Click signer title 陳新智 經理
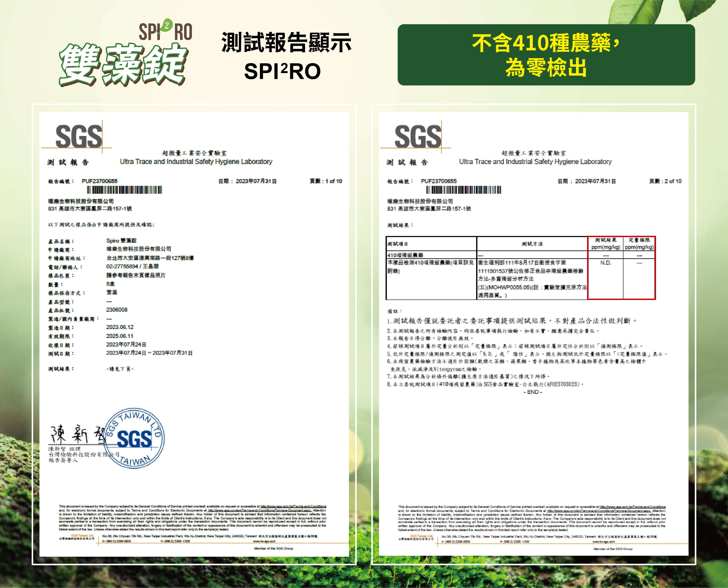The image size is (728, 588). pyautogui.click(x=64, y=449)
